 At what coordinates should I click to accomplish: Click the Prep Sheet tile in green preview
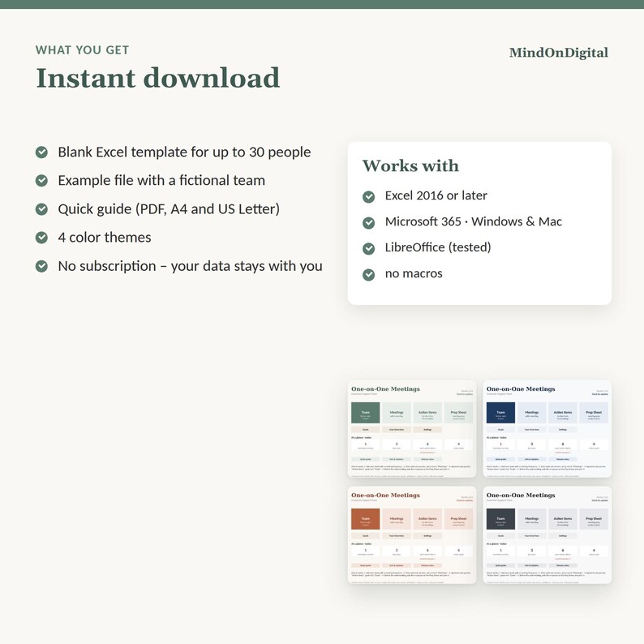click(x=458, y=413)
